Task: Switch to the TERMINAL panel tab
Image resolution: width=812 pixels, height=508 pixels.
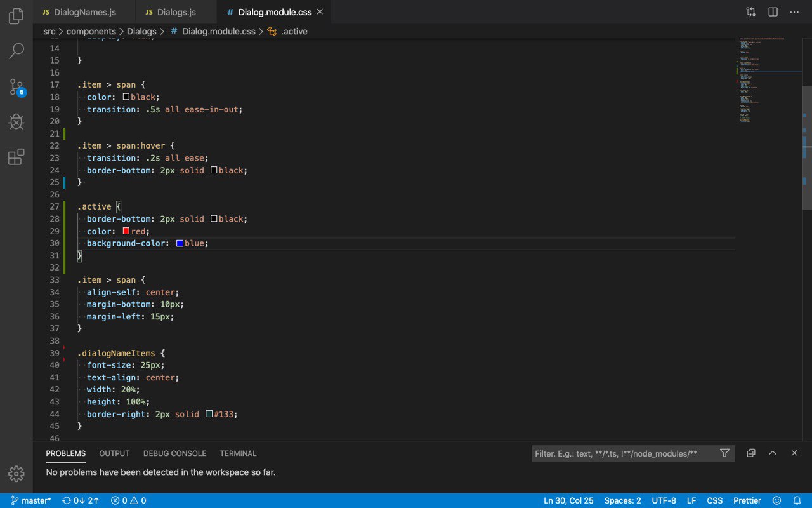Action: point(238,453)
